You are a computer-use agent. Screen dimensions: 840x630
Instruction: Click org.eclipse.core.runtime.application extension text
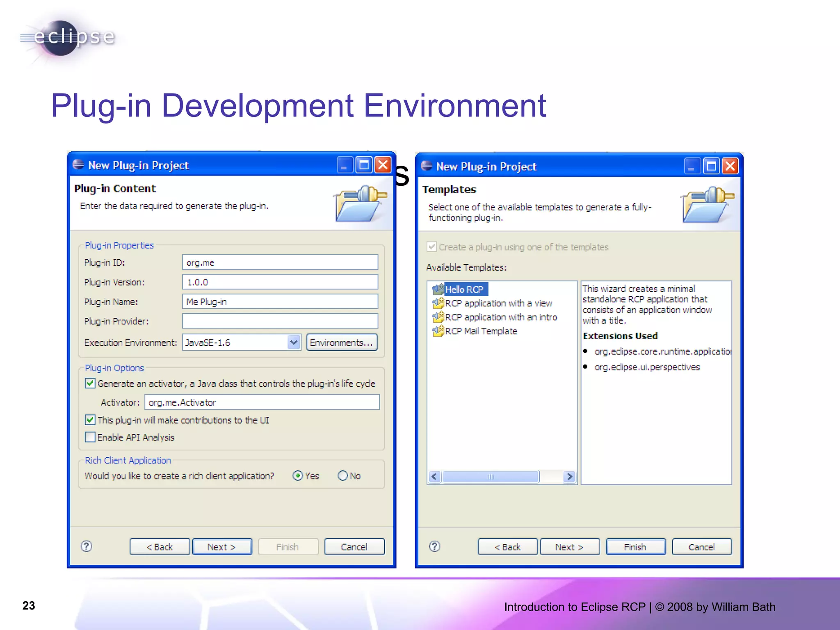click(663, 352)
